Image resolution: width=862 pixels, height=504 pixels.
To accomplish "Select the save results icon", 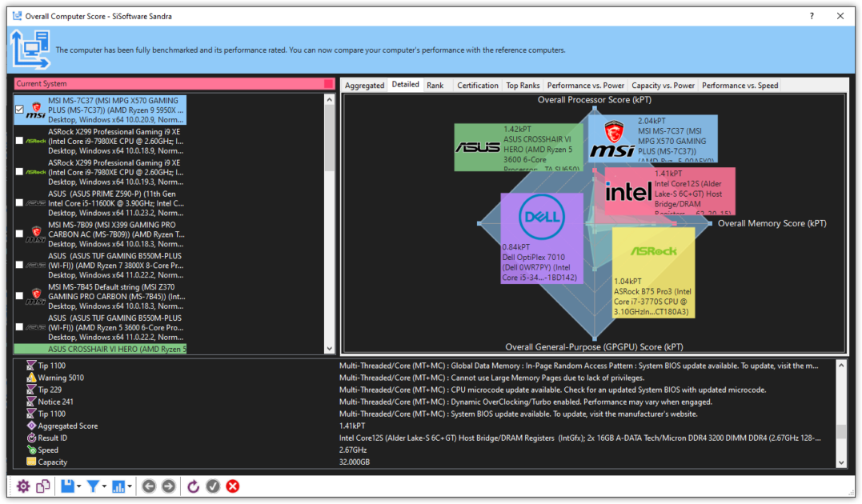I will pos(66,486).
